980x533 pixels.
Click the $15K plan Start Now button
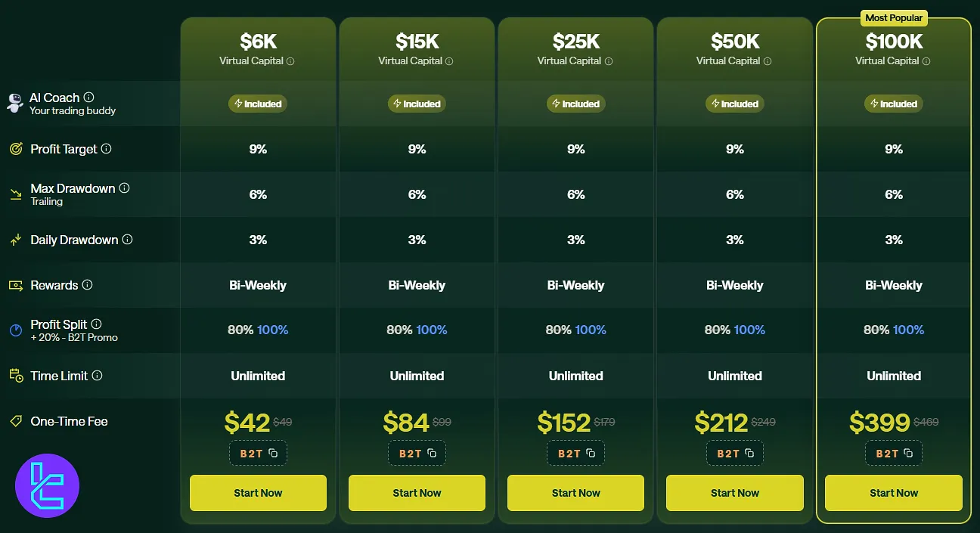pyautogui.click(x=417, y=493)
